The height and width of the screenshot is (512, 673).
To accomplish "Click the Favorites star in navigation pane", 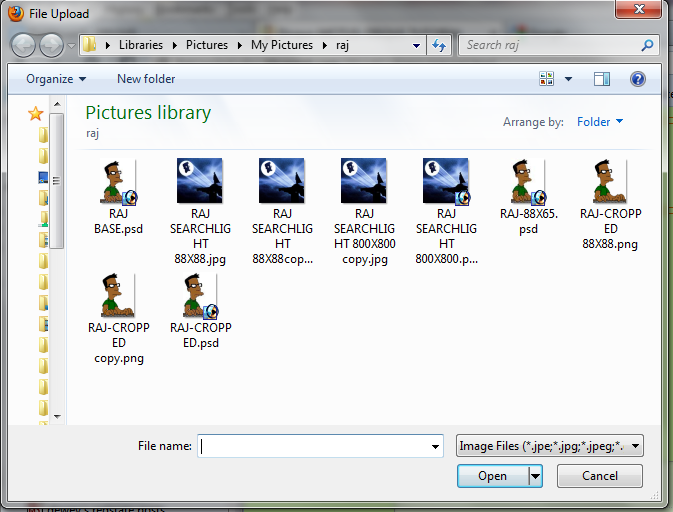I will [35, 114].
